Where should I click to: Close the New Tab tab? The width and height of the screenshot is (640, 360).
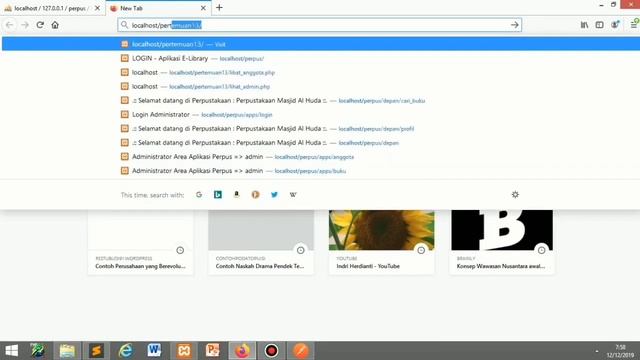203,8
